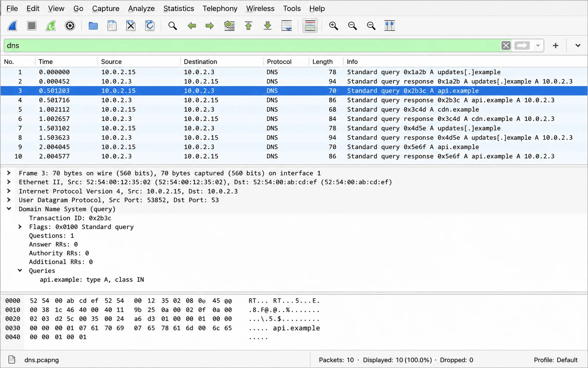Open the View menu
Screen dimensions: 588x368
pos(56,9)
